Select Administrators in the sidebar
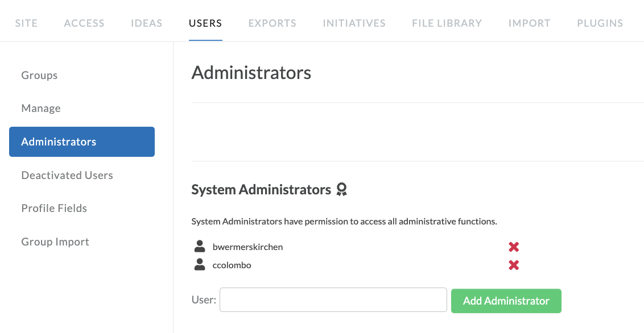Screen dimensions: 644x333 point(82,142)
